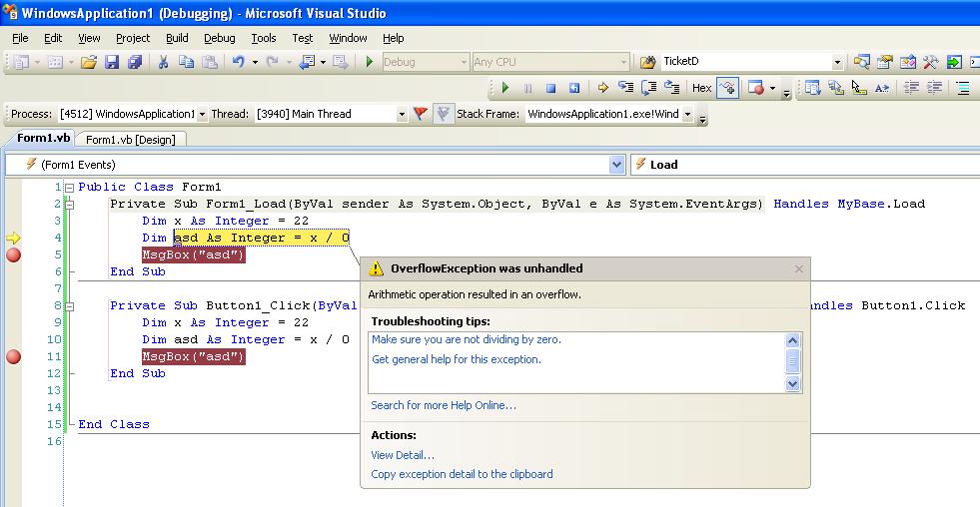The width and height of the screenshot is (980, 507).
Task: Click the Save All icon
Action: [x=135, y=62]
